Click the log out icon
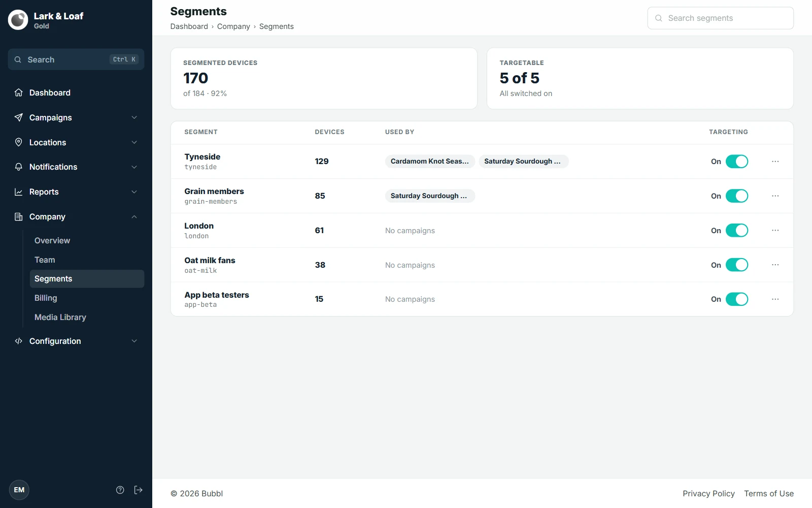Viewport: 812px width, 508px height. coord(138,490)
